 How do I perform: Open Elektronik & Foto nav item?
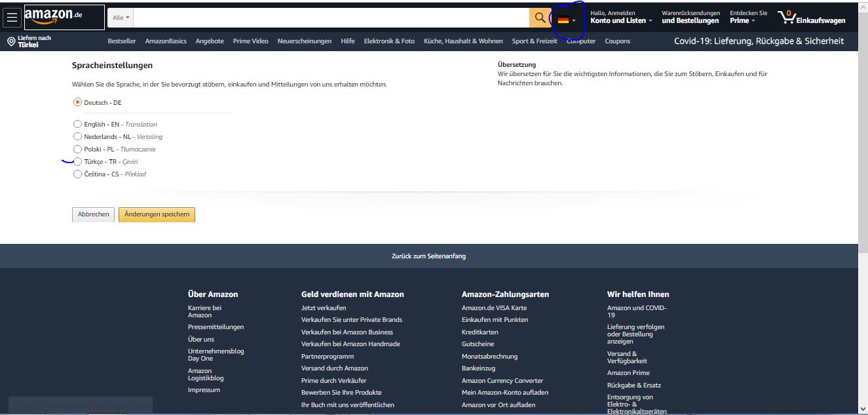click(389, 41)
